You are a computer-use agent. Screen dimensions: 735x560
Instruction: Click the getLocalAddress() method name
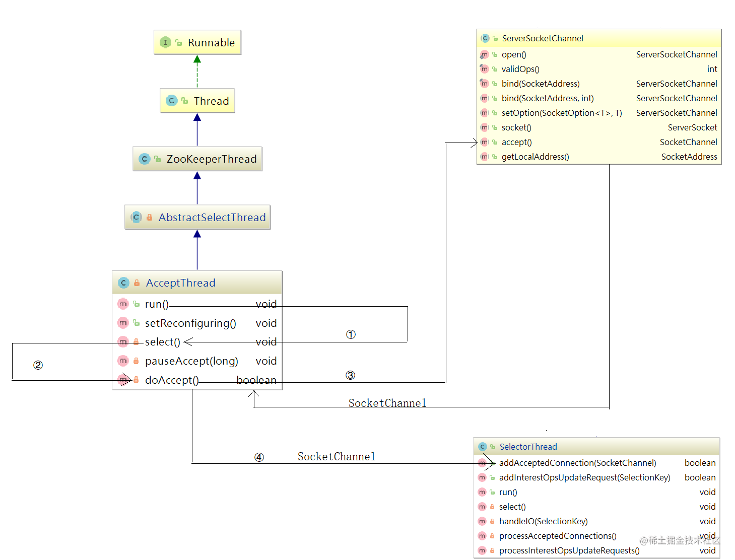(536, 157)
